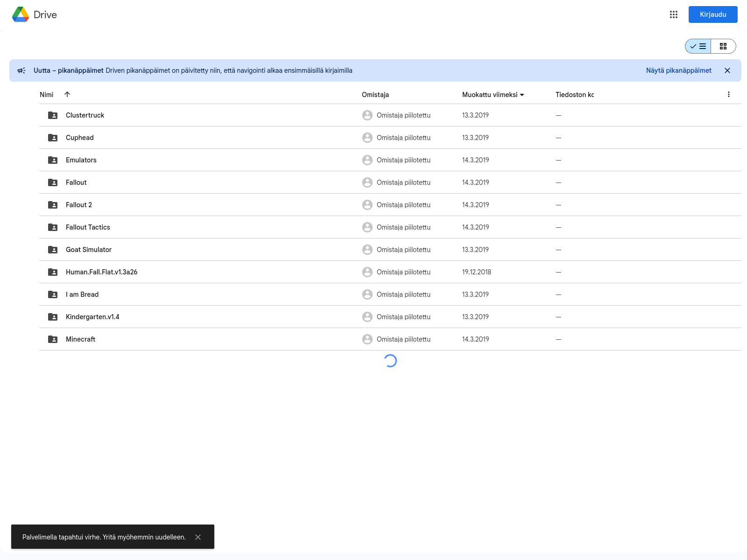Viewport: 747px width, 560px height.
Task: Select the Minecraft folder name
Action: (80, 339)
